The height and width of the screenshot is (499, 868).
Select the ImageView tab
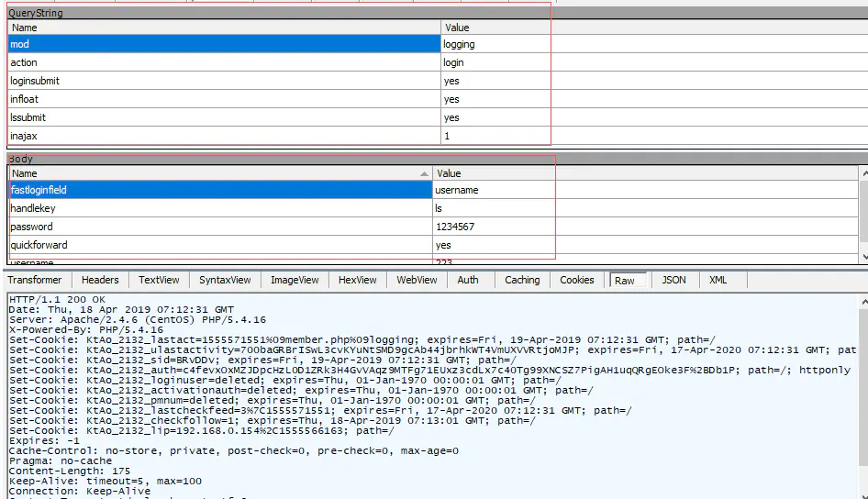tap(295, 280)
